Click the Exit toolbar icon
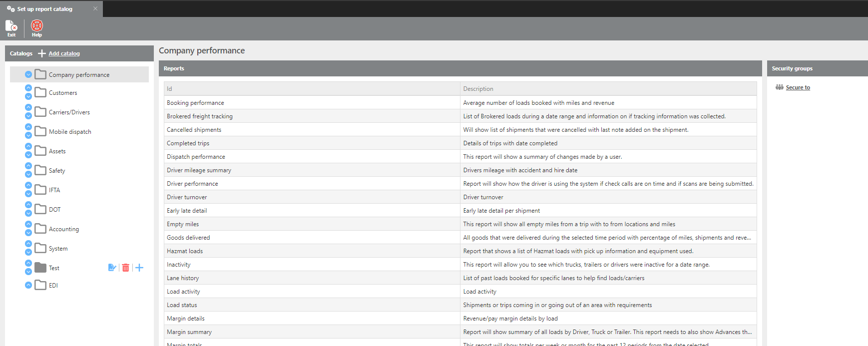The image size is (868, 346). point(11,28)
